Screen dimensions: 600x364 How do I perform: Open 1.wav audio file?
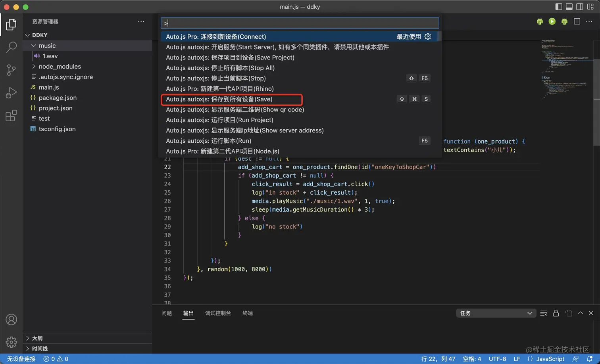87,56
